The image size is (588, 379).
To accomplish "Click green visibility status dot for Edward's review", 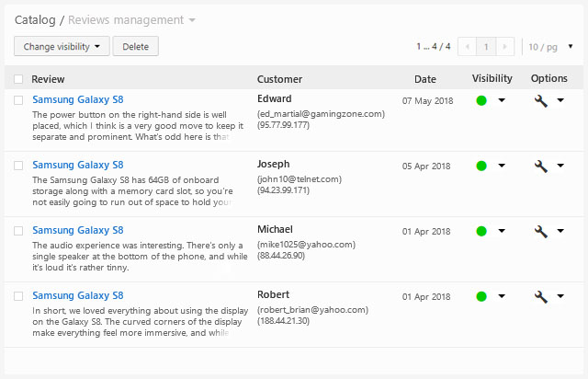I will 481,100.
